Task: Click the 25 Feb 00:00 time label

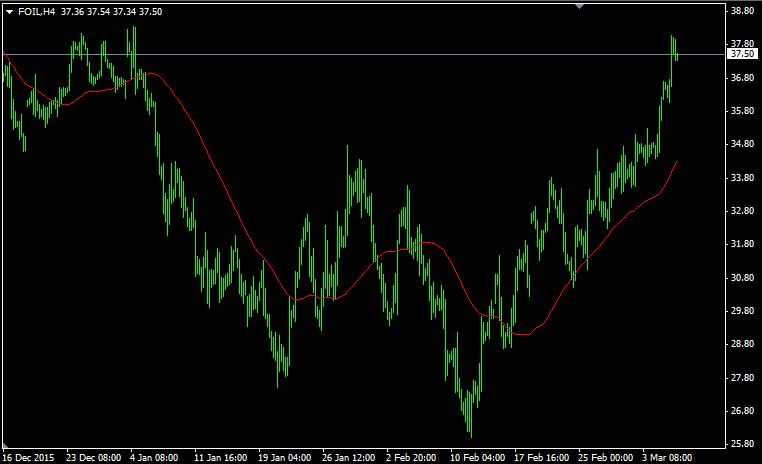Action: point(606,458)
